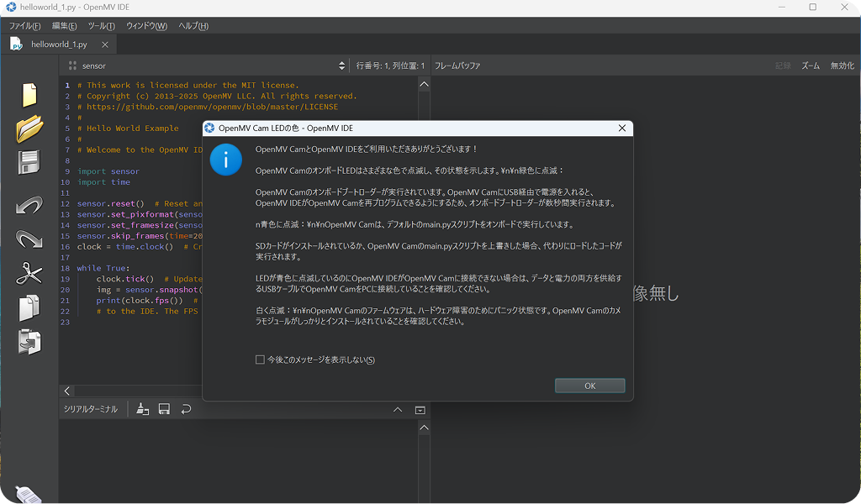Screen dimensions: 861x504
Task: Click the OpenMV logo in the dialog title
Action: coord(209,128)
